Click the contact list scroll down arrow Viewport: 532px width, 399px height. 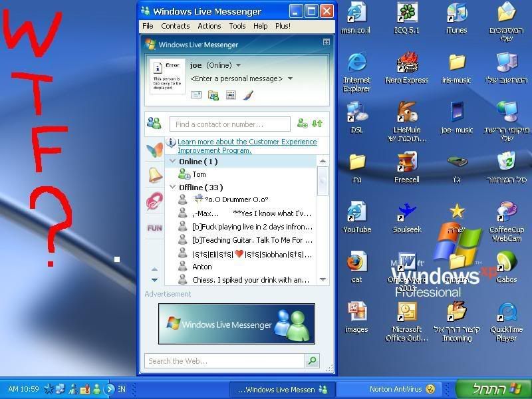(323, 279)
